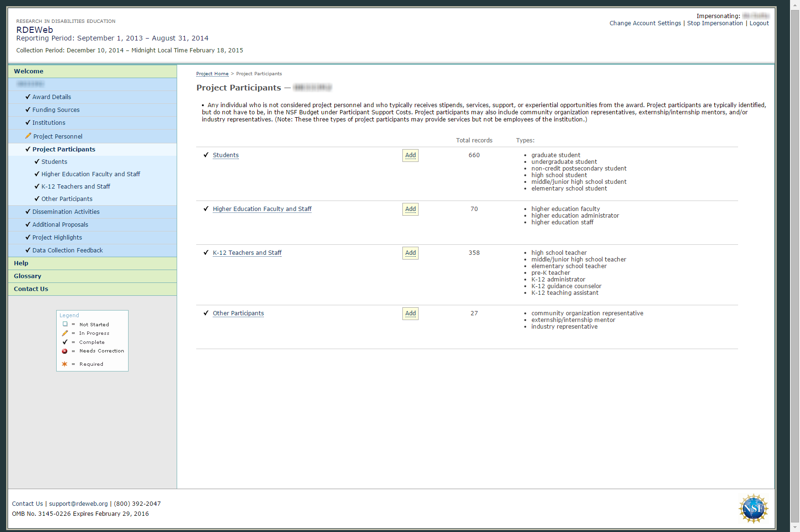
Task: Open Other Participants sidebar sub-item
Action: pyautogui.click(x=67, y=199)
